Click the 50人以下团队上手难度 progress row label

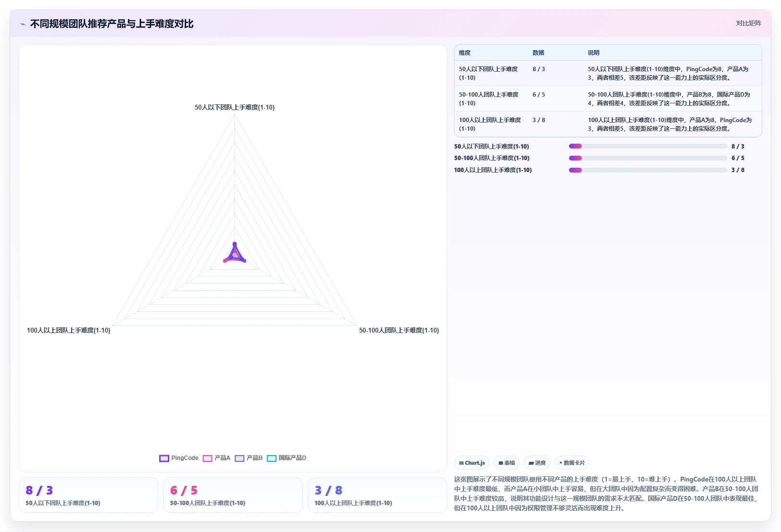[491, 147]
